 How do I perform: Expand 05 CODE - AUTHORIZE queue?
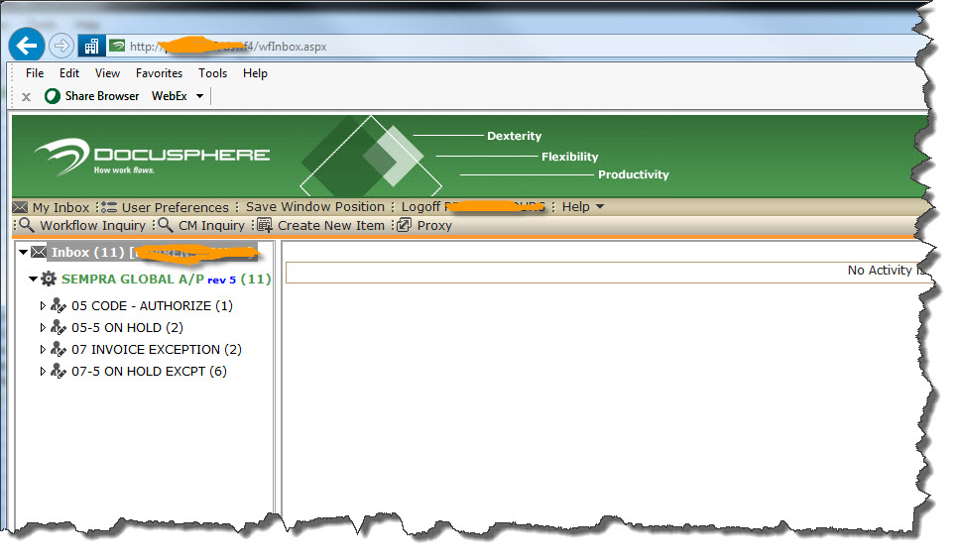(x=43, y=305)
